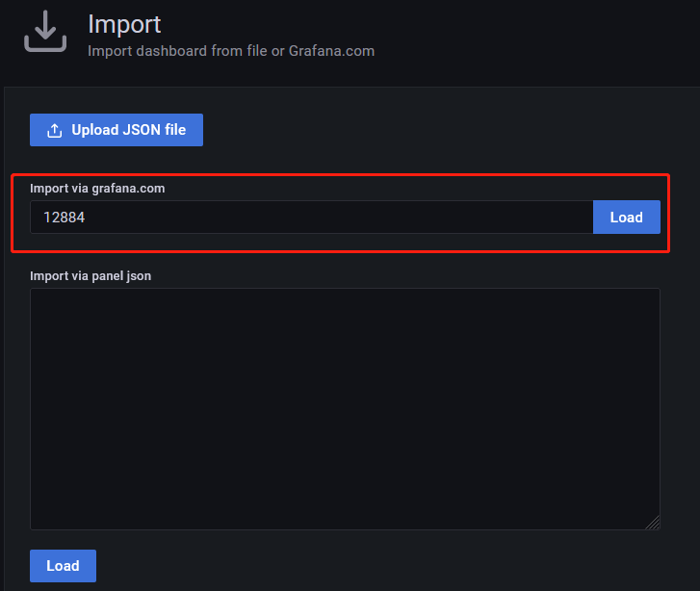700x591 pixels.
Task: Click the upload arrow icon on Upload JSON file
Action: click(54, 131)
